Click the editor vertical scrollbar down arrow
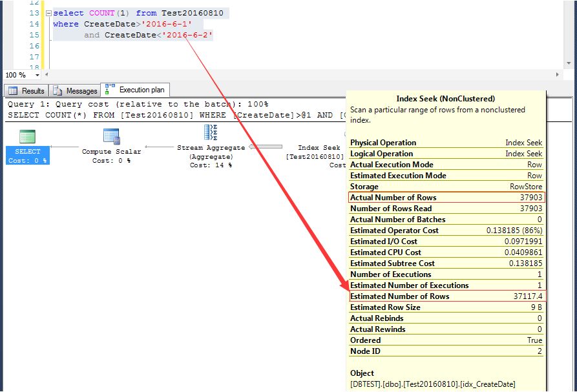The image size is (577, 392). 569,63
